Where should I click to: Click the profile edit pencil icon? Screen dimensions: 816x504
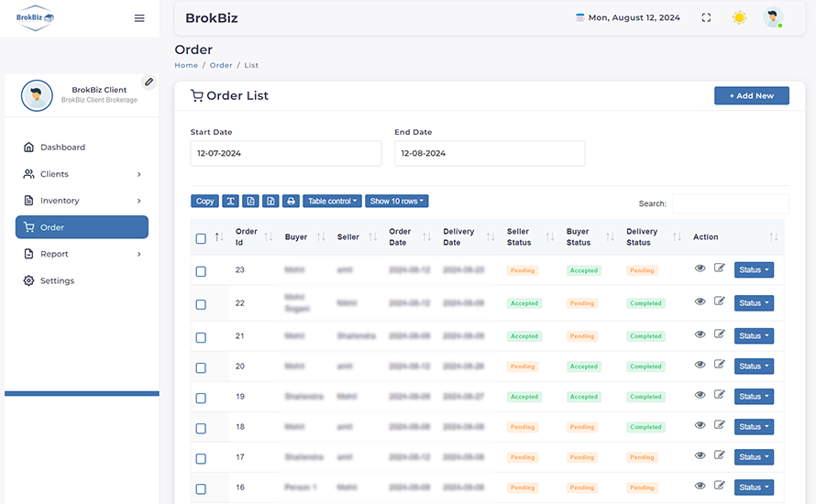coord(149,82)
